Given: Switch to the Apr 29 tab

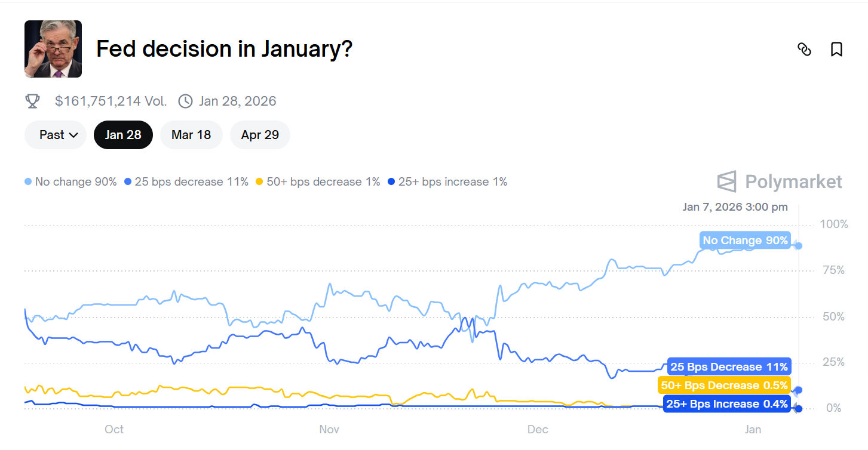Looking at the screenshot, I should click(x=260, y=135).
